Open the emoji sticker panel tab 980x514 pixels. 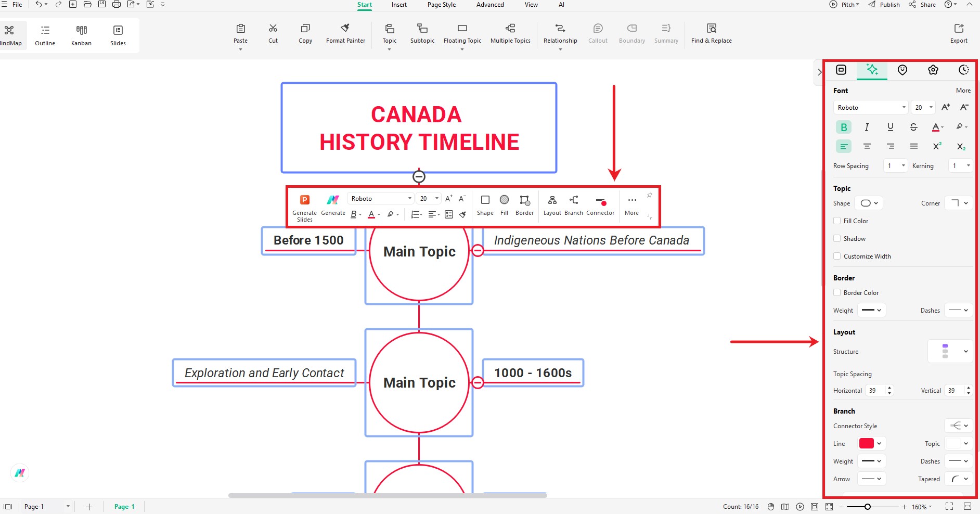point(902,70)
